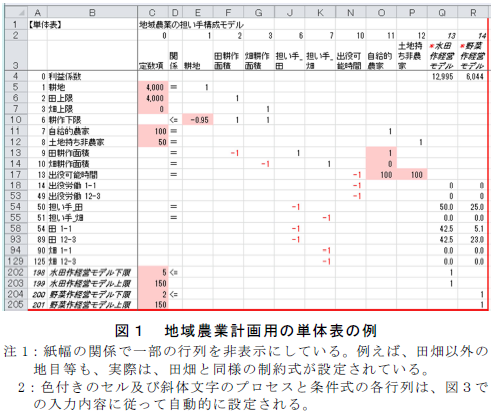Viewport: 493px width, 418px height.
Task: Click the 水田作経営モデル下限 row label
Action: tap(90, 272)
